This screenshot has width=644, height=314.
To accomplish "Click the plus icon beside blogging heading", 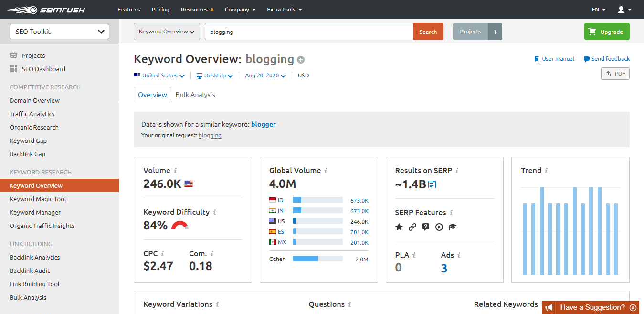I will [301, 60].
